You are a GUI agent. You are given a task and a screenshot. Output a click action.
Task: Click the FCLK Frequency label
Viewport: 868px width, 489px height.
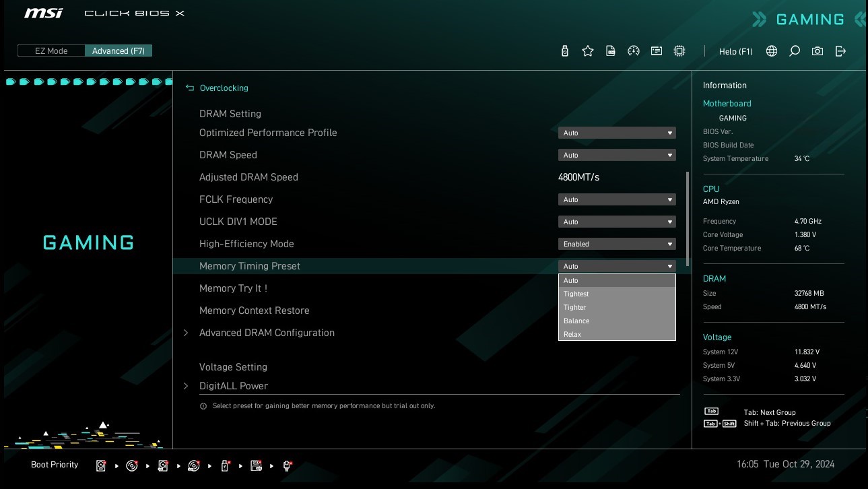[x=236, y=199]
